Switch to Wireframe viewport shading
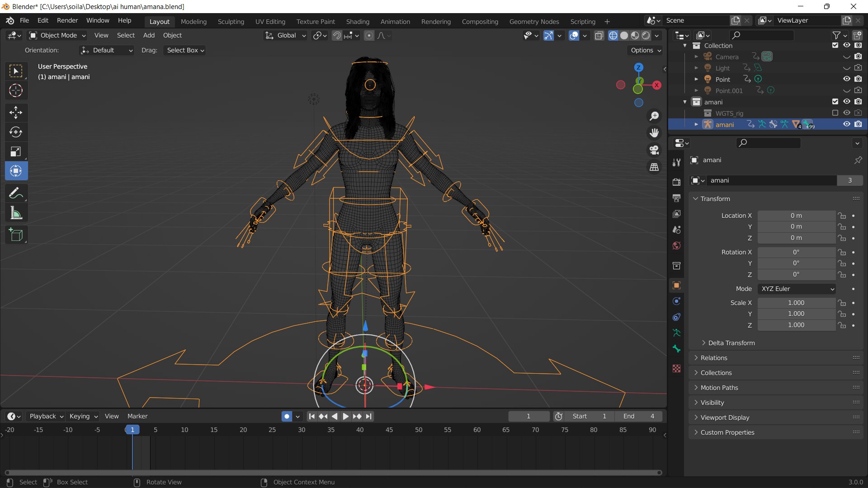The width and height of the screenshot is (868, 488). coord(613,36)
